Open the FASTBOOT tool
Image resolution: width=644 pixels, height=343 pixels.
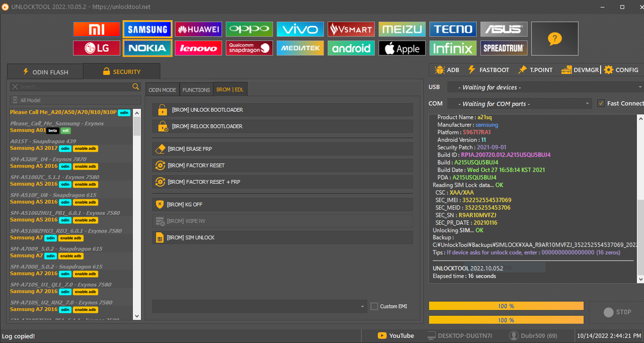pos(489,70)
